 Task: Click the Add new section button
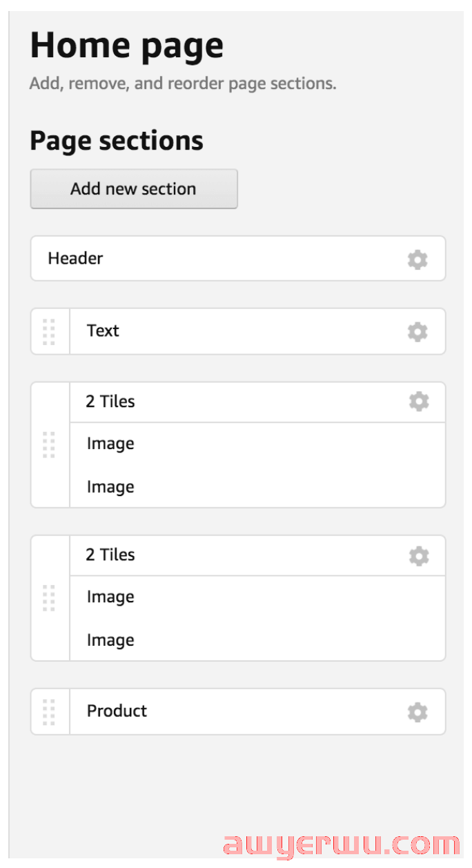coord(134,188)
